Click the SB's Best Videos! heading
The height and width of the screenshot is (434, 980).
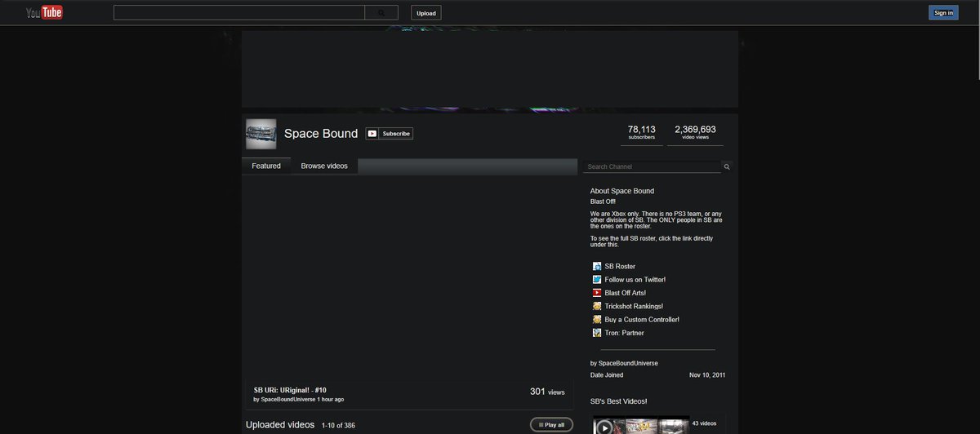[x=618, y=401]
